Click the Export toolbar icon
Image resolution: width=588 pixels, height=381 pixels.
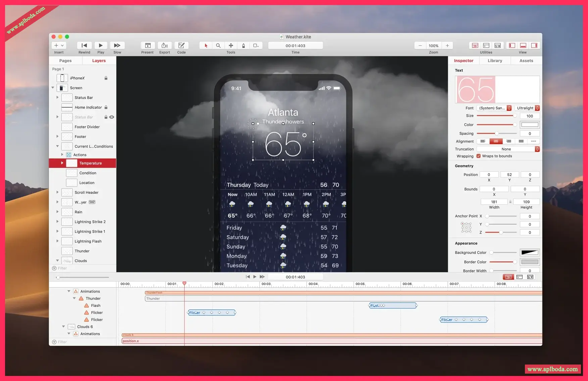[164, 45]
